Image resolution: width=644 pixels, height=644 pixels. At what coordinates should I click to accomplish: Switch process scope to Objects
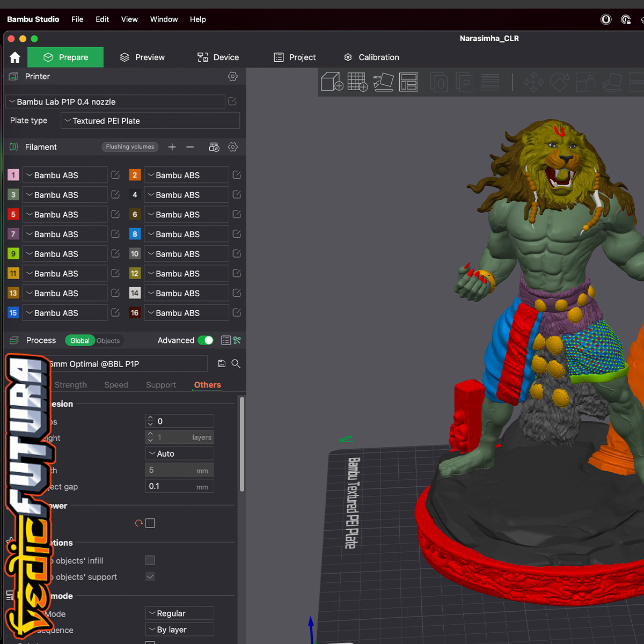[108, 341]
